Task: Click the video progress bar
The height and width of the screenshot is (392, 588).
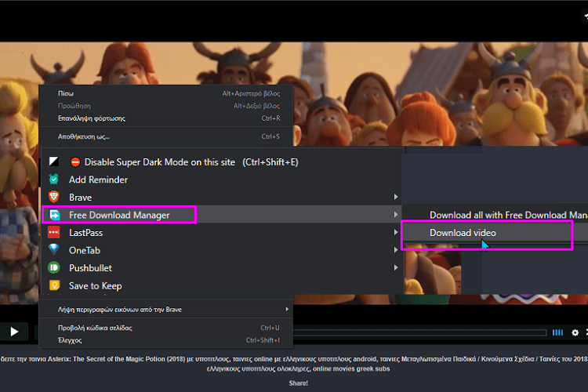Action: (x=420, y=332)
